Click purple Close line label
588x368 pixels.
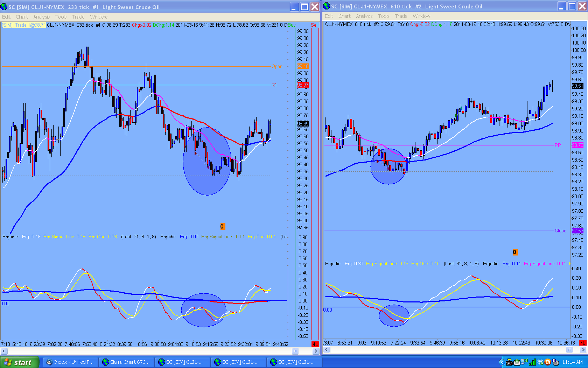[560, 231]
